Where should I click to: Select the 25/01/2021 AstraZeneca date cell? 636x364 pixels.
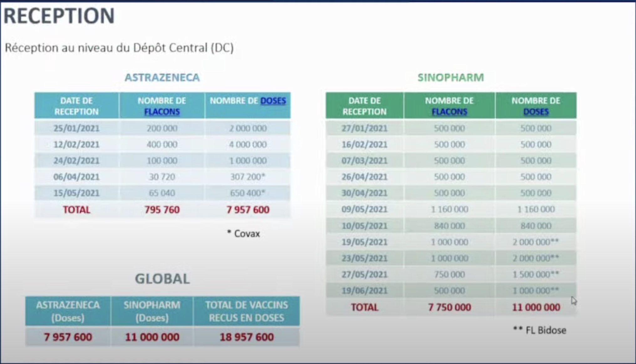click(x=76, y=128)
